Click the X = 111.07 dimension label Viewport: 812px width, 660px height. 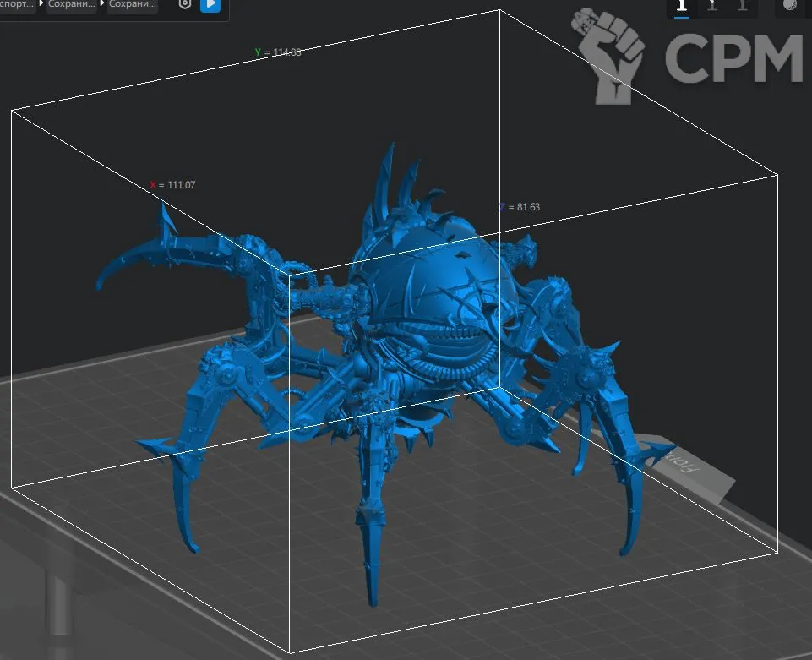[x=172, y=185]
